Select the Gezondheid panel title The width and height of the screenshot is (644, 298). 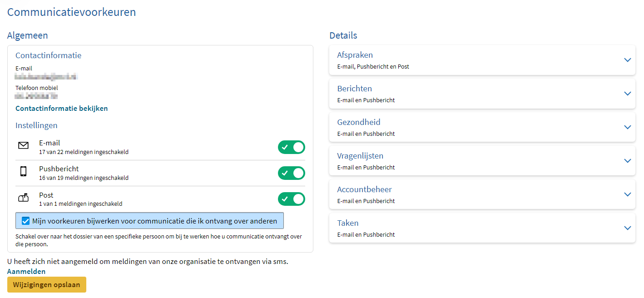[x=358, y=122]
